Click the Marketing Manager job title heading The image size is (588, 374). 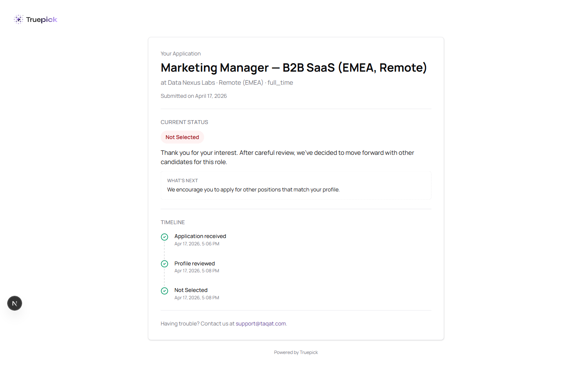coord(293,68)
